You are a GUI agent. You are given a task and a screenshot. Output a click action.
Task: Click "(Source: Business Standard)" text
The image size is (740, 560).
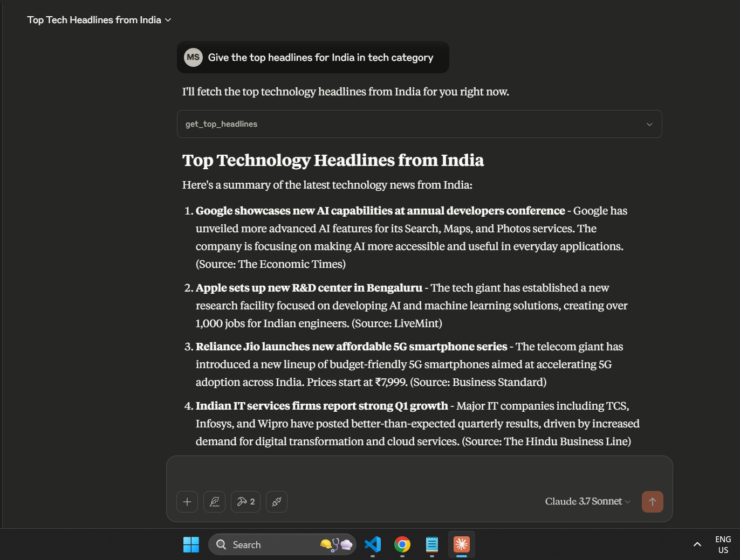click(478, 382)
